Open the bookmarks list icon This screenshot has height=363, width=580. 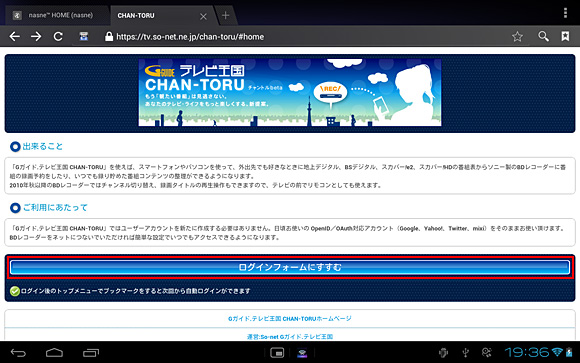click(x=565, y=36)
